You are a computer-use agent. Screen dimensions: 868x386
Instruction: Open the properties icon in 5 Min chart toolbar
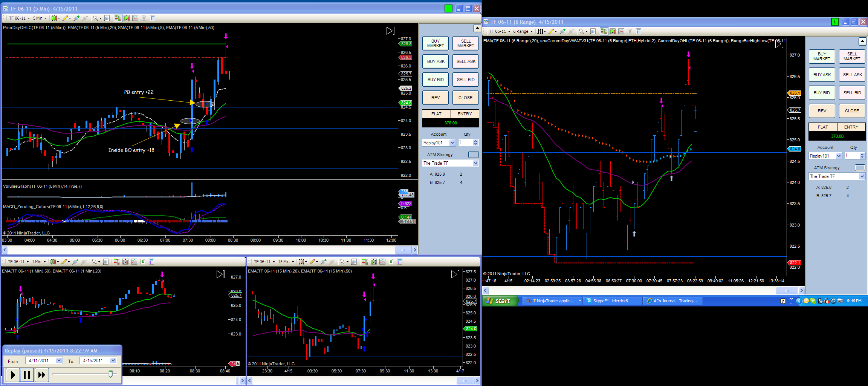(153, 18)
